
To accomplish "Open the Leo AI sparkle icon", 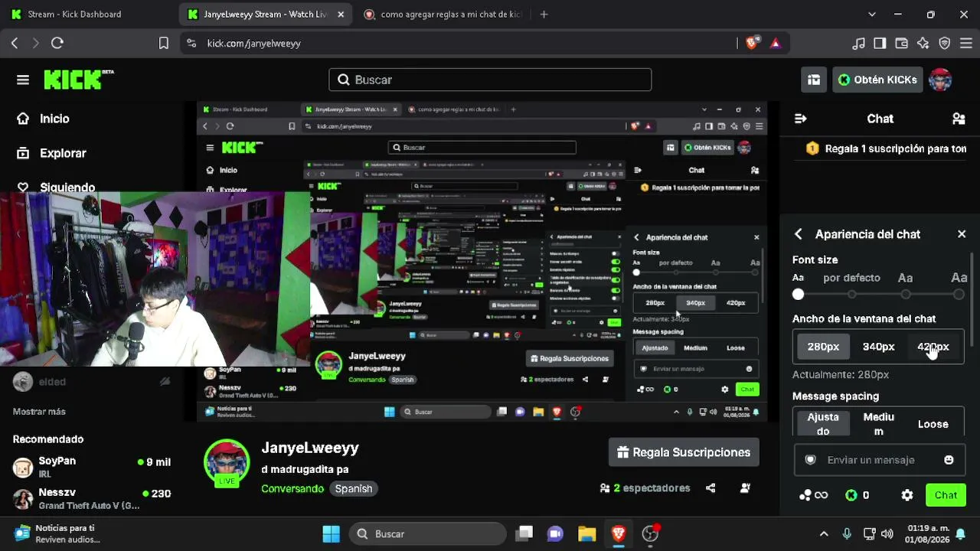I will [x=923, y=44].
